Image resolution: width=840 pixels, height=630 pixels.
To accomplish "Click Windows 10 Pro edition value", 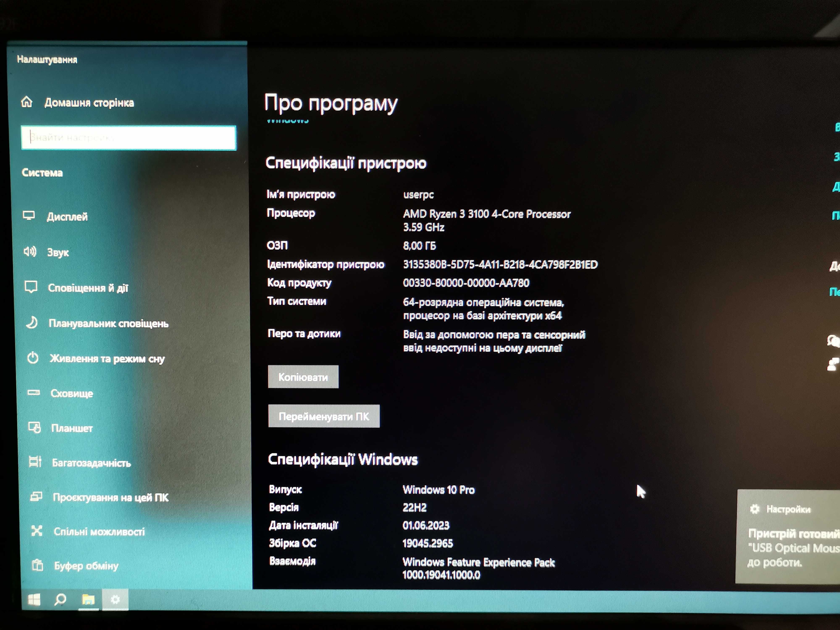I will click(439, 490).
